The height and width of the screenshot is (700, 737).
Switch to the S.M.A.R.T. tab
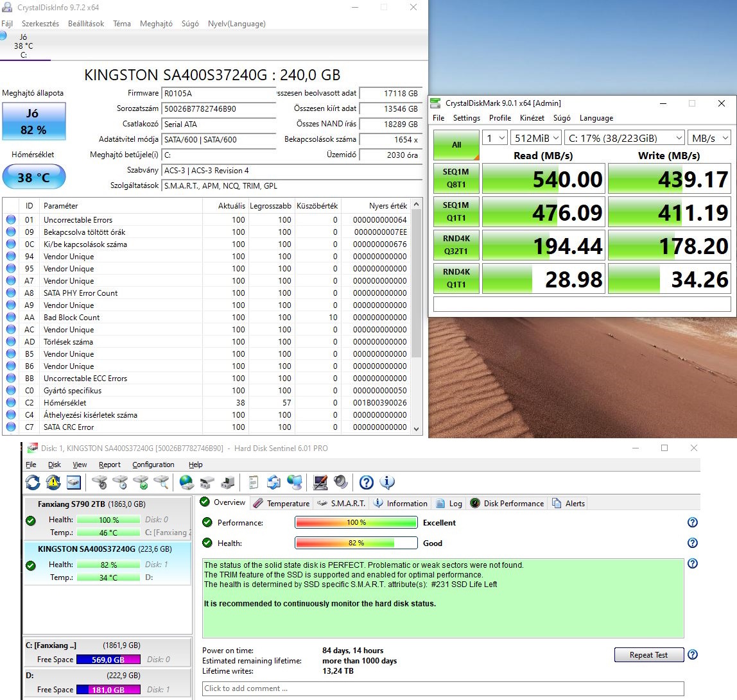341,504
